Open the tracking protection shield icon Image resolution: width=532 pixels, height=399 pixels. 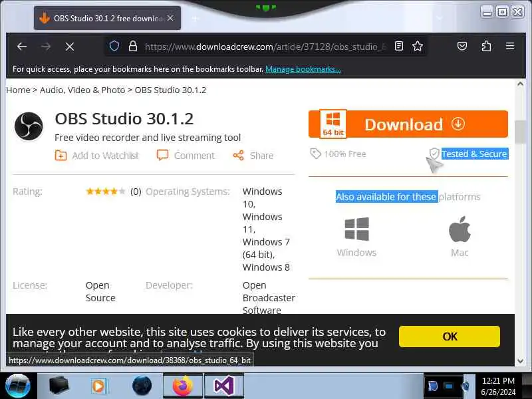[x=114, y=46]
